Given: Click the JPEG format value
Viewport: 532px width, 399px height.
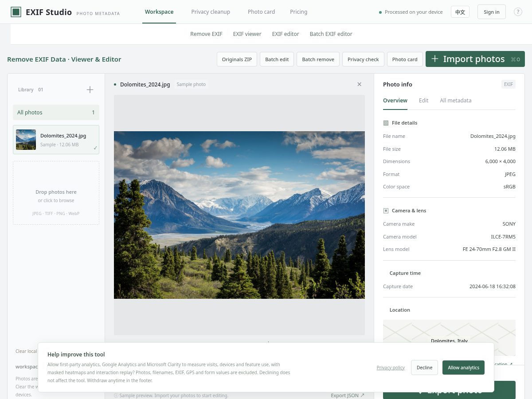Looking at the screenshot, I should [x=510, y=174].
